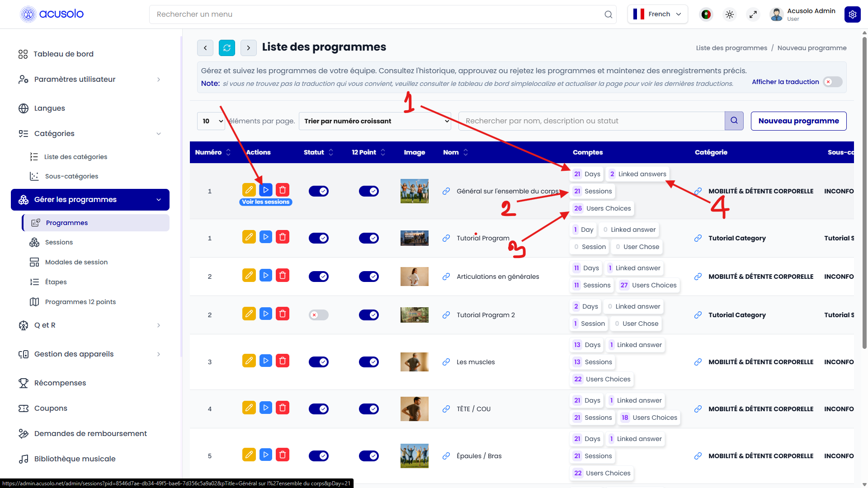Open the settings gear in top right

(x=853, y=14)
